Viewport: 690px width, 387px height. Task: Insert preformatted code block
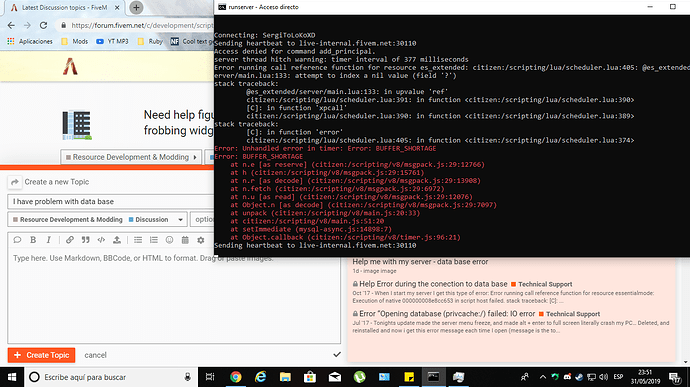point(101,240)
